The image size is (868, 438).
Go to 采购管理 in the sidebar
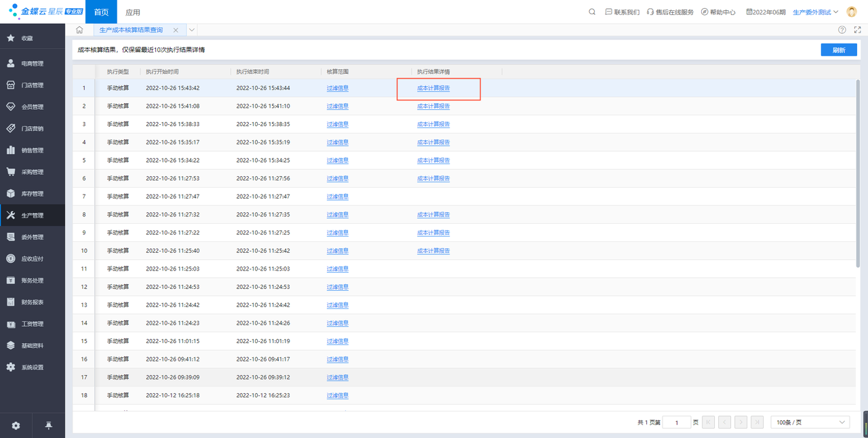33,172
